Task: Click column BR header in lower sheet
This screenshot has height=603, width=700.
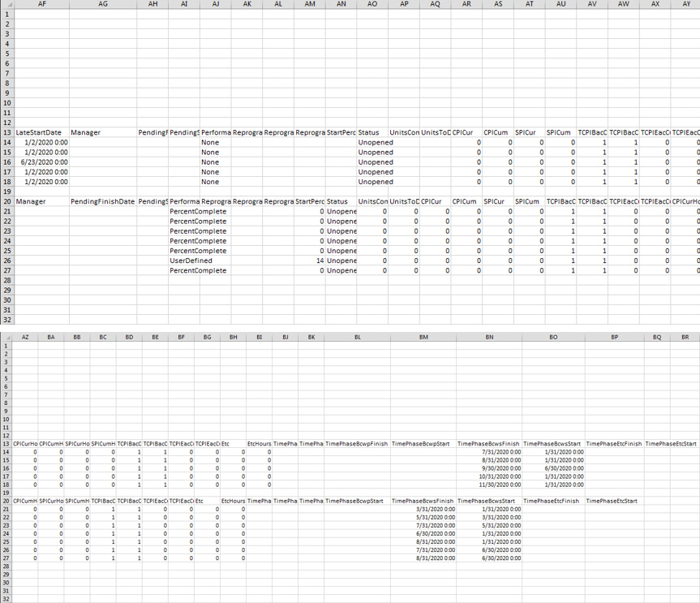Action: pyautogui.click(x=685, y=336)
